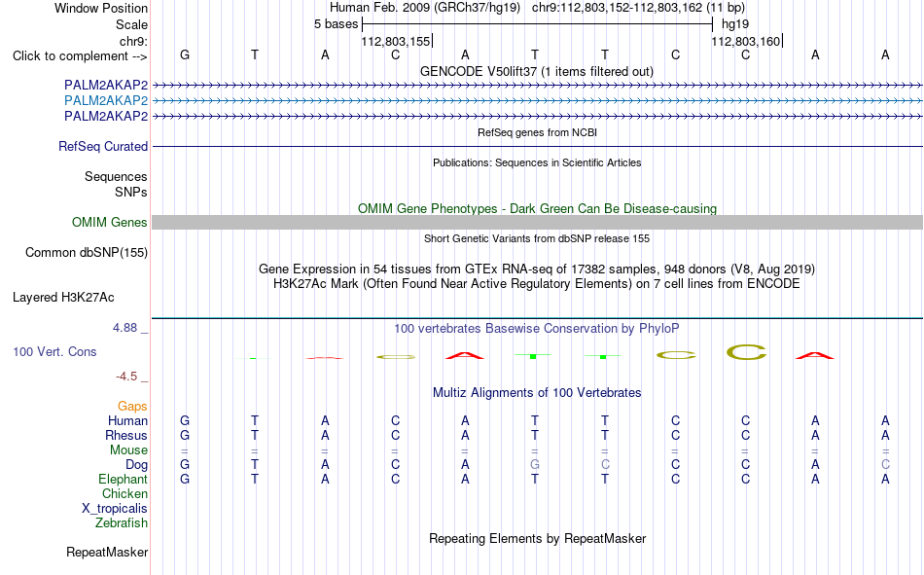Click 'Multiz Alignments of 100 Vertebrates' title
The image size is (924, 575).
[537, 393]
